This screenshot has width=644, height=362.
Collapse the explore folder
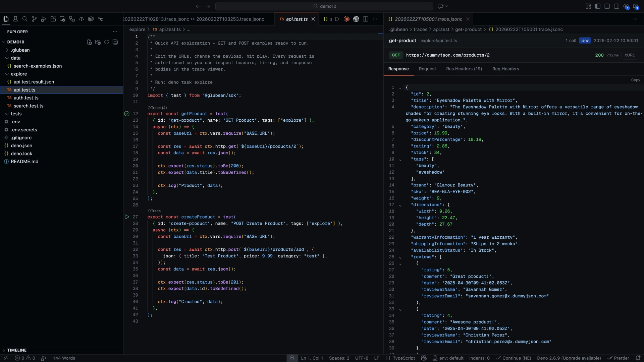(x=7, y=74)
